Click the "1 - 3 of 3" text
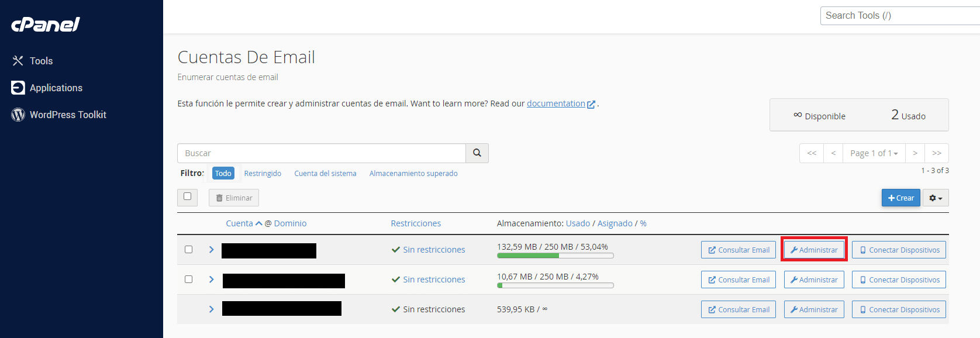980x338 pixels. (x=935, y=171)
